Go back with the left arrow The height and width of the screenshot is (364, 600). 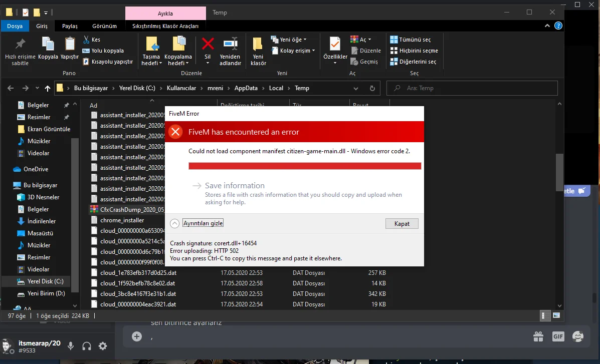[x=11, y=88]
